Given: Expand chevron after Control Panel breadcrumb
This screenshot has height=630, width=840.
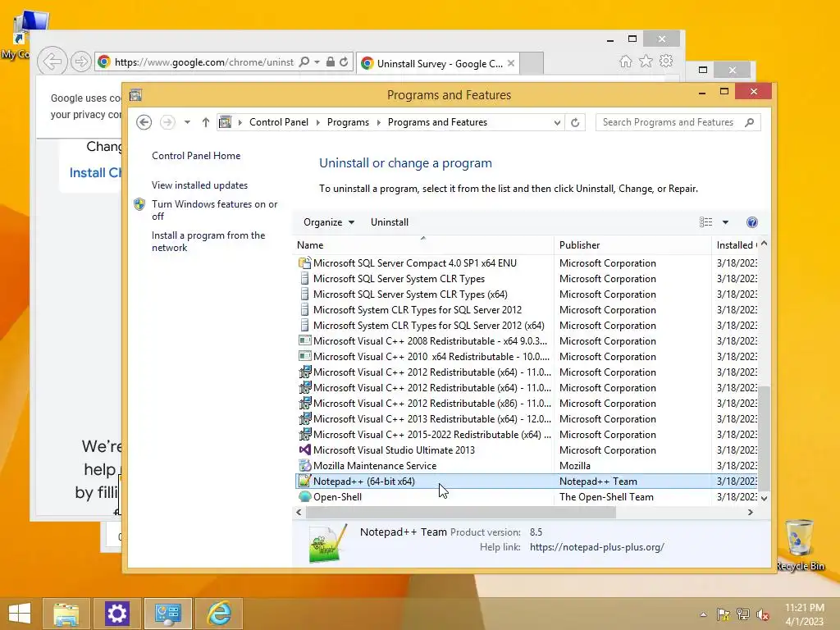Looking at the screenshot, I should (x=317, y=123).
